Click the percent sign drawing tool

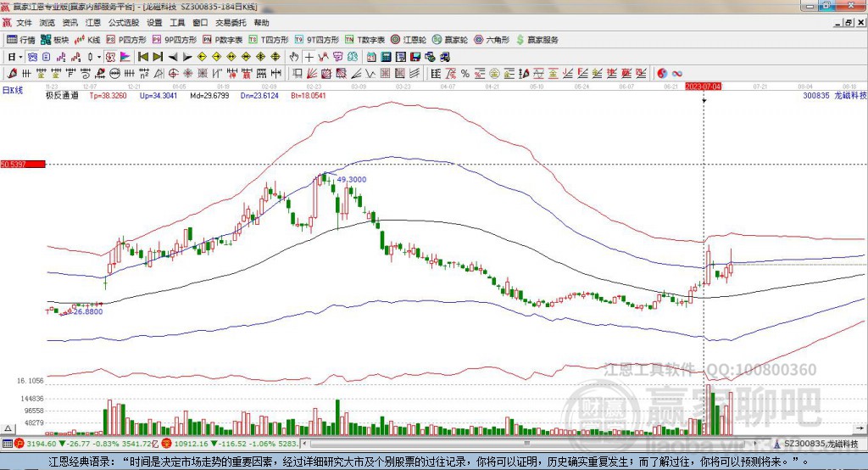coord(465,73)
